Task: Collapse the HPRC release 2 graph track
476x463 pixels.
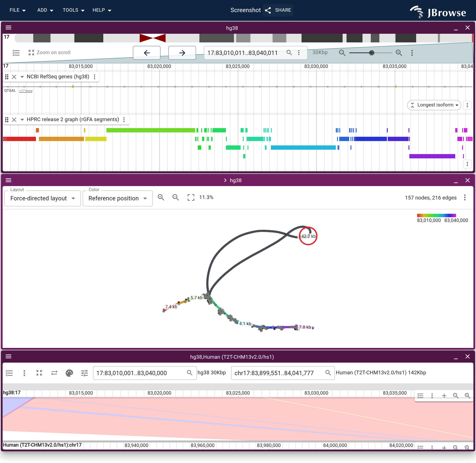Action: click(22, 120)
